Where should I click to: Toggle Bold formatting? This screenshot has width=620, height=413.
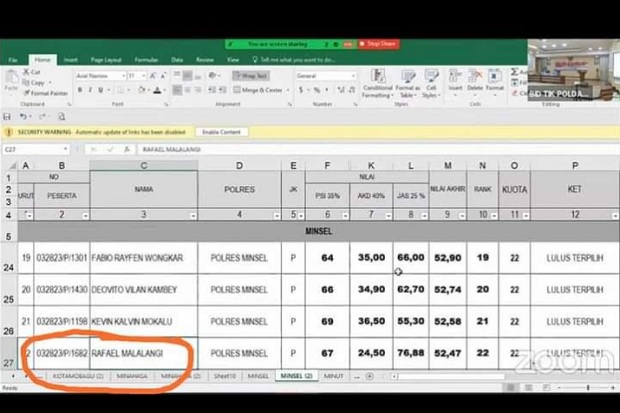click(x=80, y=90)
